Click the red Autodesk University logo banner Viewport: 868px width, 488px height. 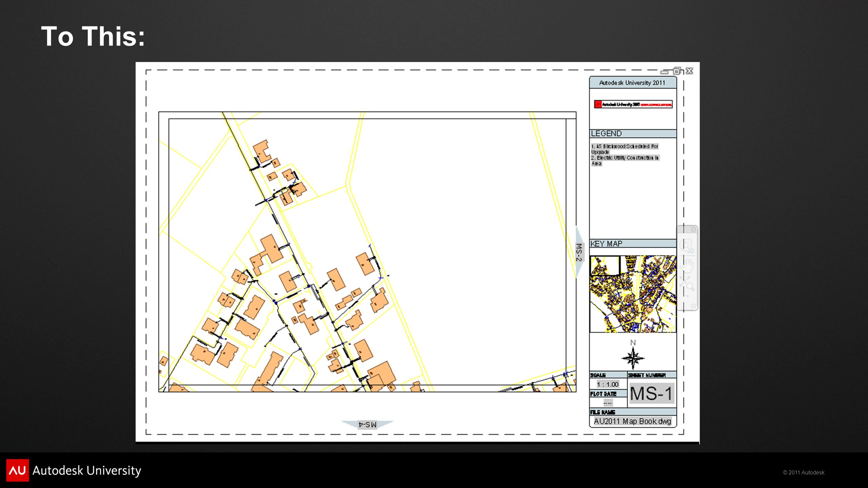[x=633, y=104]
